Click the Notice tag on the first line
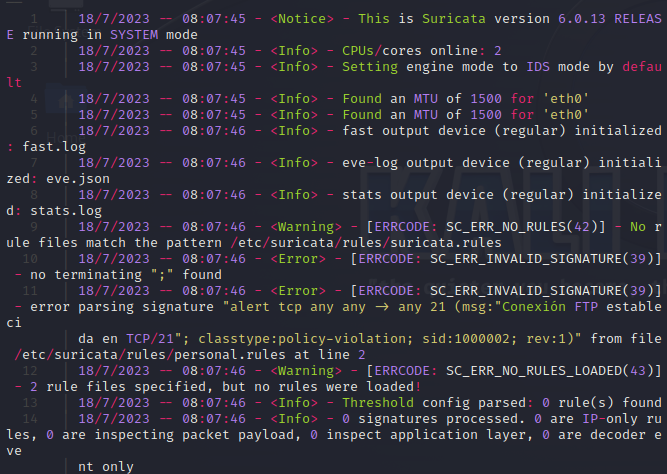 (x=302, y=19)
